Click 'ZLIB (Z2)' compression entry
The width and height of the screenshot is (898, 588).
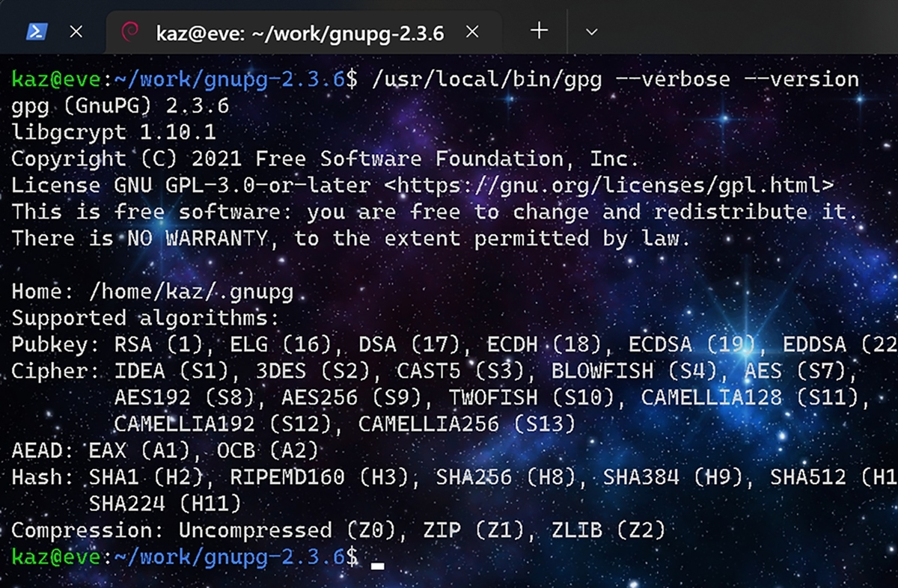coord(610,530)
